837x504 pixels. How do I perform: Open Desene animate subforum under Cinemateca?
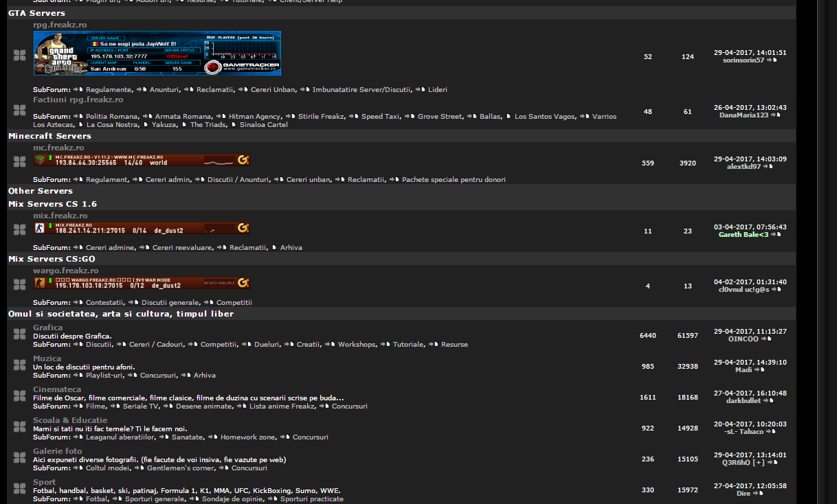204,406
